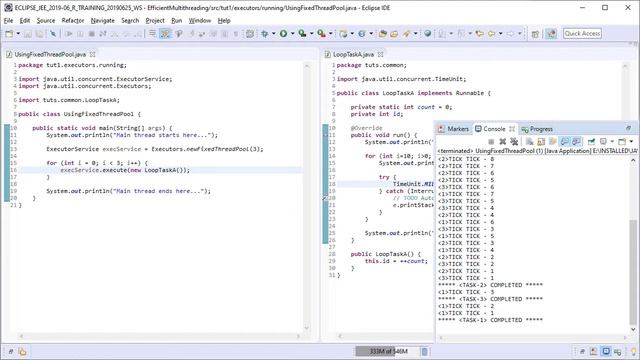This screenshot has width=640, height=360.
Task: Open the External Tools dropdown arrow
Action: point(331,34)
